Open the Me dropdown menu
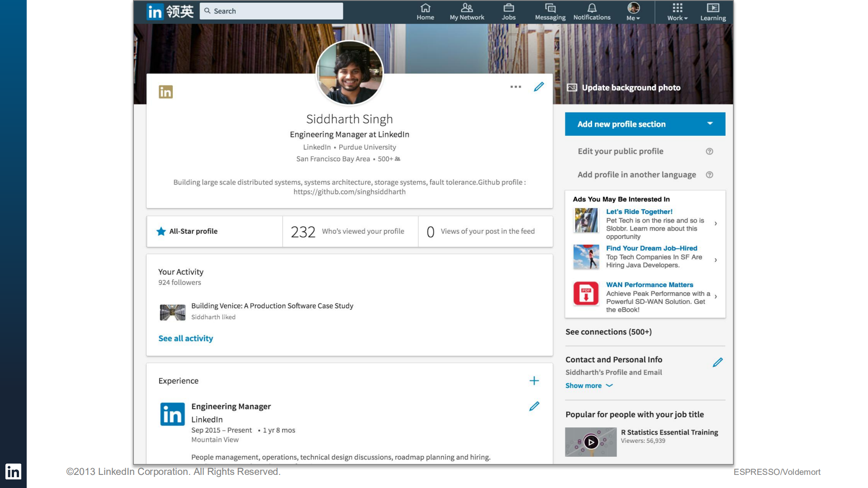This screenshot has width=868, height=488. 633,11
